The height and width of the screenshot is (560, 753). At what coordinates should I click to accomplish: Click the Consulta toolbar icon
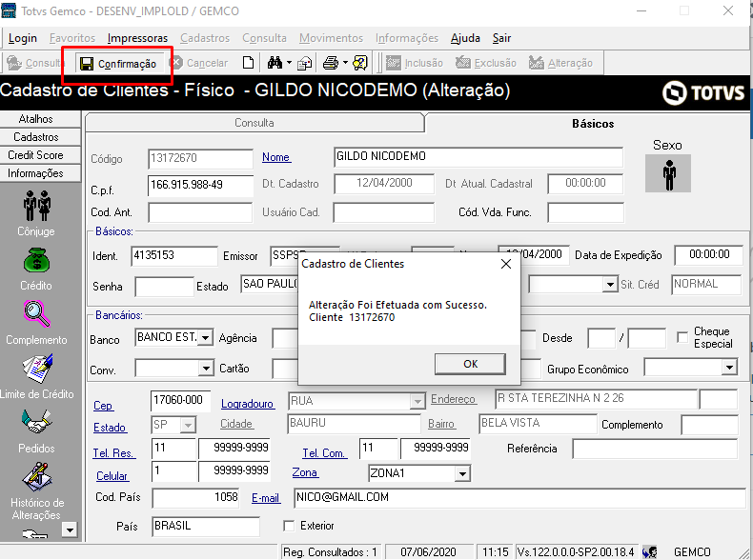pos(14,63)
